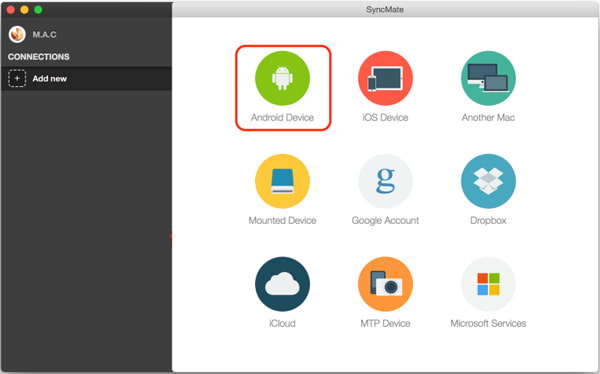The width and height of the screenshot is (600, 374).
Task: Open the Google Account icon
Action: (x=385, y=181)
